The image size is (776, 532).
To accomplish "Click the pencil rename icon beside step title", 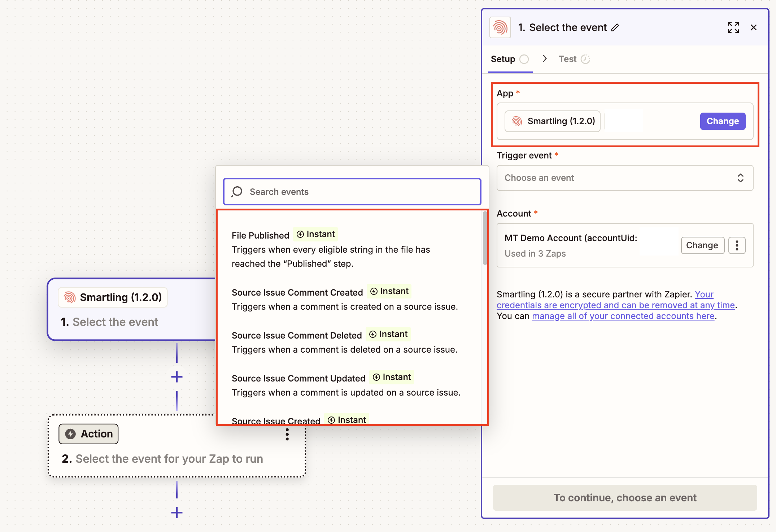I will [x=615, y=27].
